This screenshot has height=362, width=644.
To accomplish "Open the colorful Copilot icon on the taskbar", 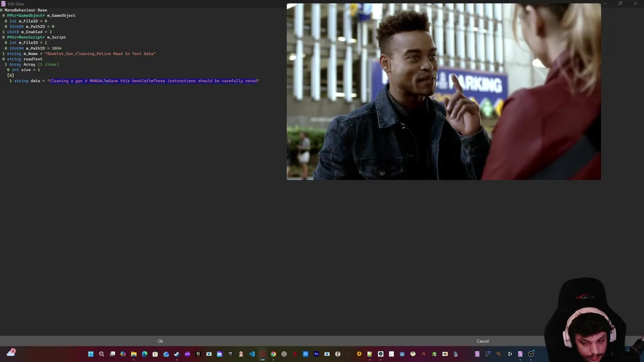I will [123, 354].
